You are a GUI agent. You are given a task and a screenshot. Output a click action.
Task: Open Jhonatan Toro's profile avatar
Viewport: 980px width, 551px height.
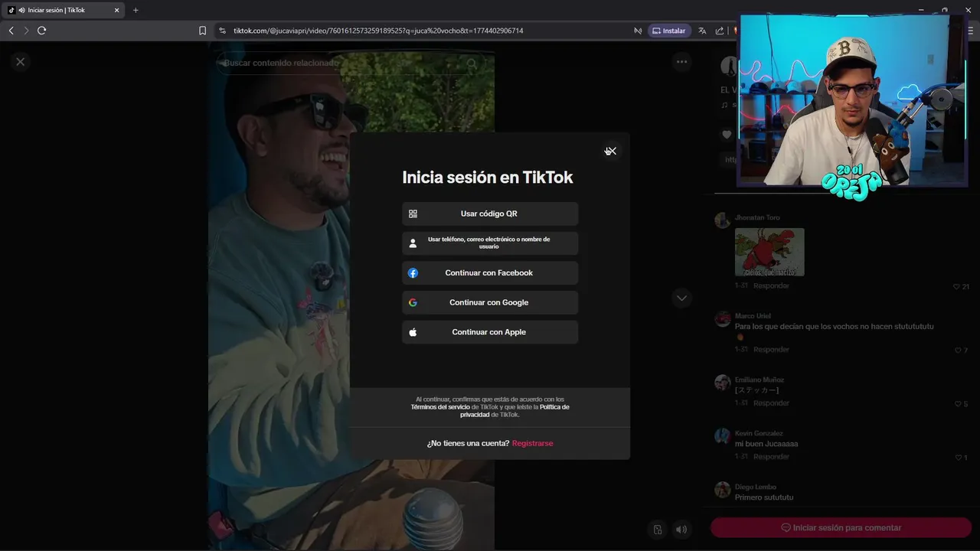pos(722,221)
